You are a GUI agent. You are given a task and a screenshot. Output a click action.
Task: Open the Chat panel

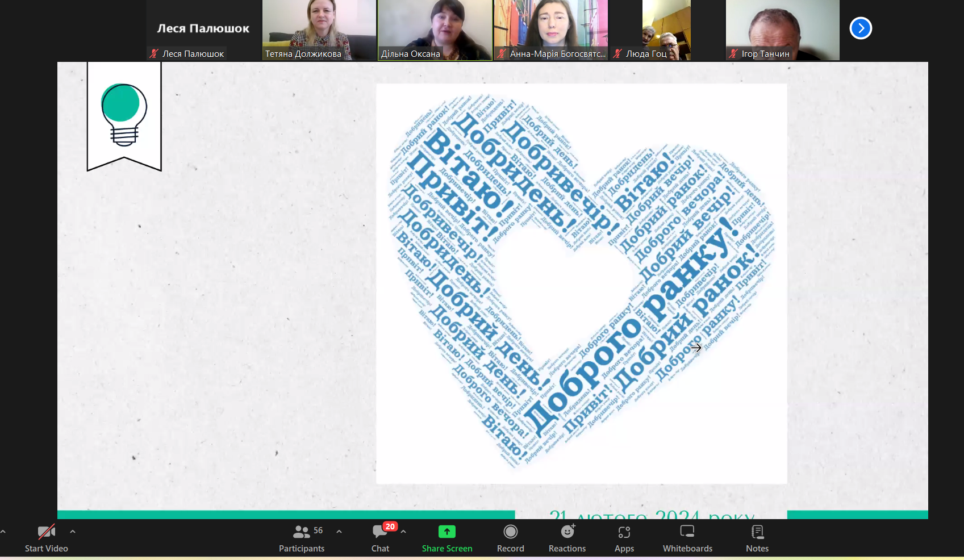point(380,538)
